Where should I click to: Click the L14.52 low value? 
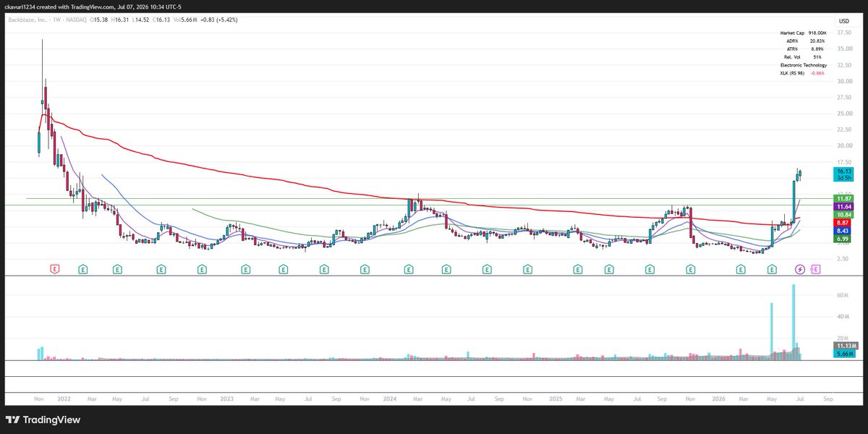140,20
